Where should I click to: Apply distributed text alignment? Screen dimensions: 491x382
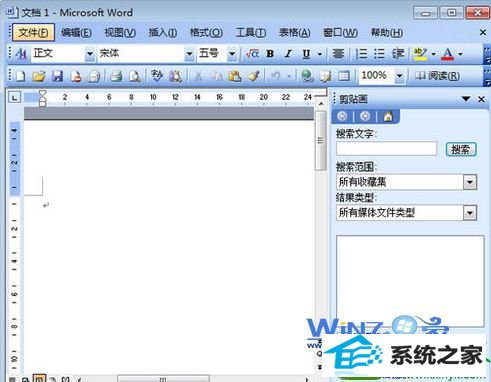point(338,54)
